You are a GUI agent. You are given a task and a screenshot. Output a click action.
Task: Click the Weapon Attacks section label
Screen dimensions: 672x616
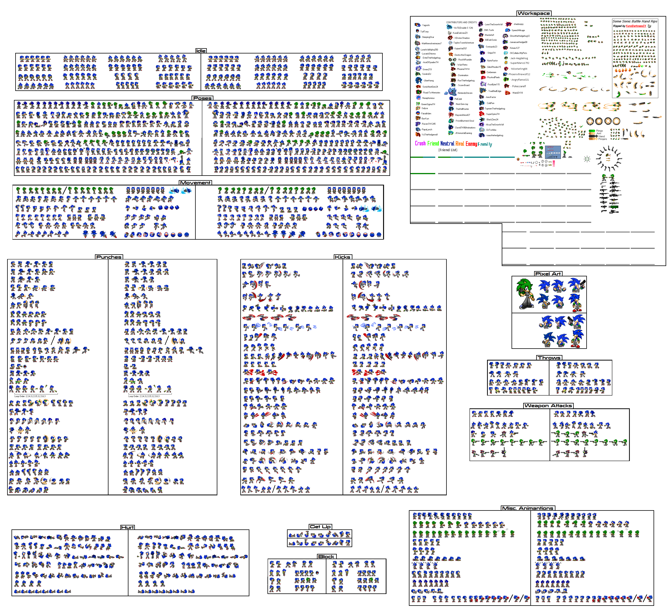(x=548, y=405)
